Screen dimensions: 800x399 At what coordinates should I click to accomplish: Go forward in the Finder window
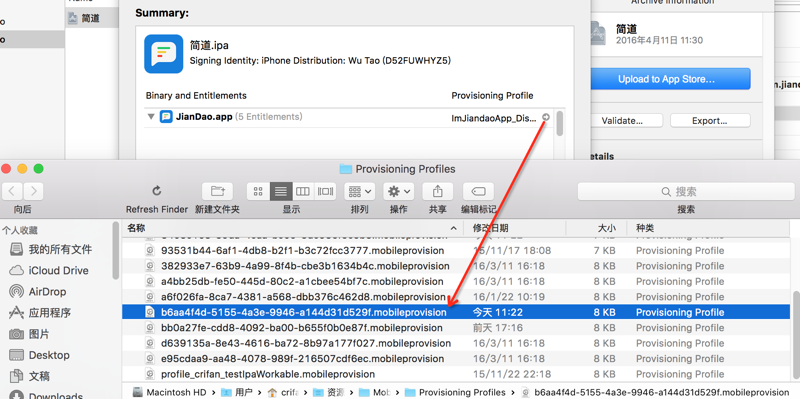[x=33, y=191]
